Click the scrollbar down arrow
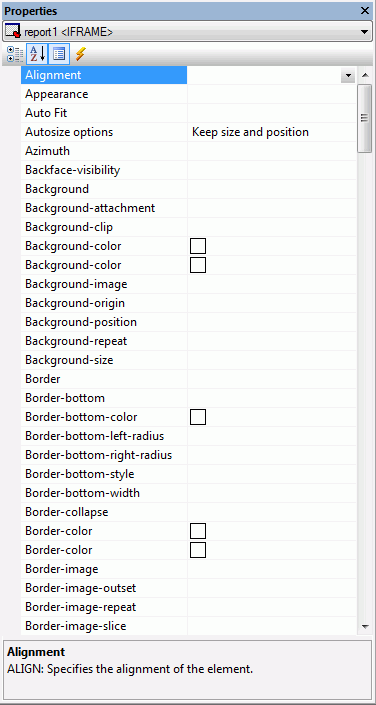 [365, 626]
